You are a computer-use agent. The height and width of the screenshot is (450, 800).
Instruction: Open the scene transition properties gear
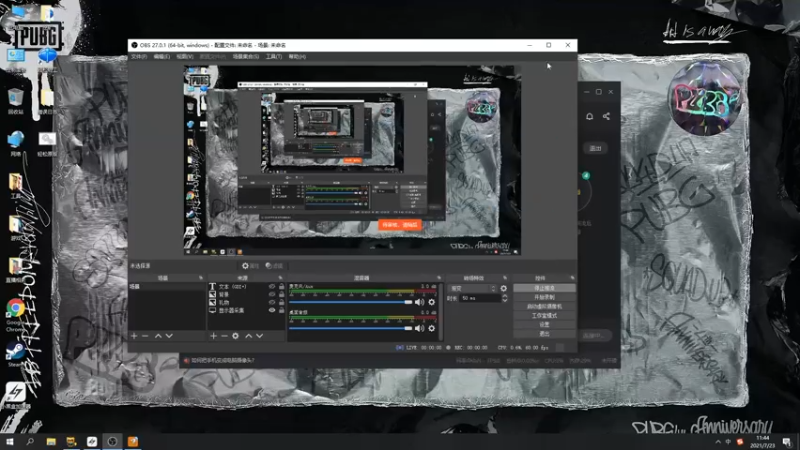pos(504,288)
